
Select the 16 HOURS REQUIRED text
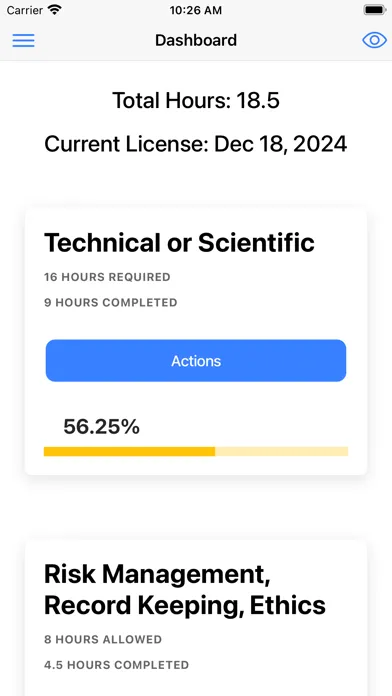point(107,277)
